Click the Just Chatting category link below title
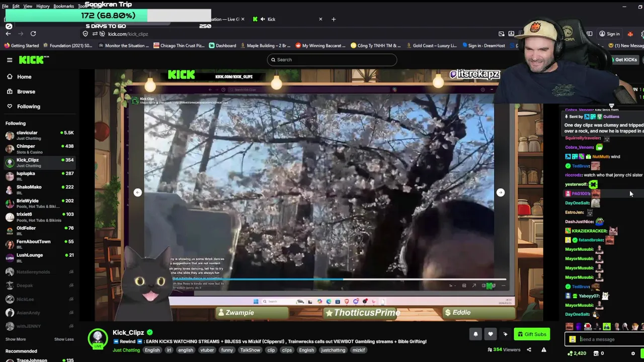644x362 pixels. tap(126, 350)
